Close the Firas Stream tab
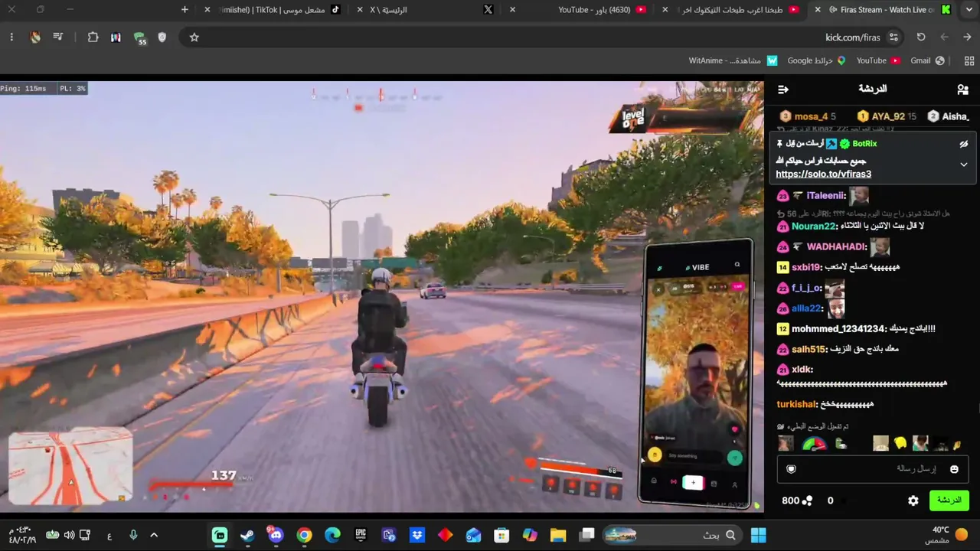980x551 pixels. coord(818,10)
